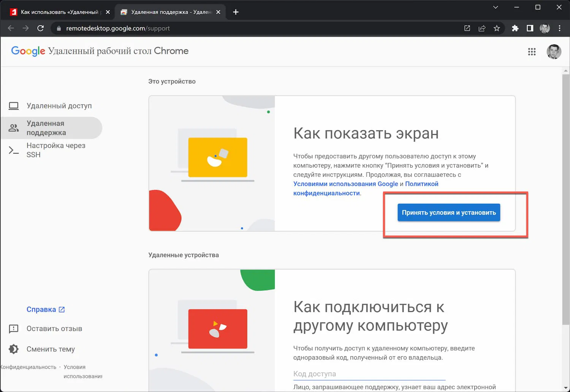Bookmark this page with the star icon
This screenshot has width=570, height=392.
[497, 28]
